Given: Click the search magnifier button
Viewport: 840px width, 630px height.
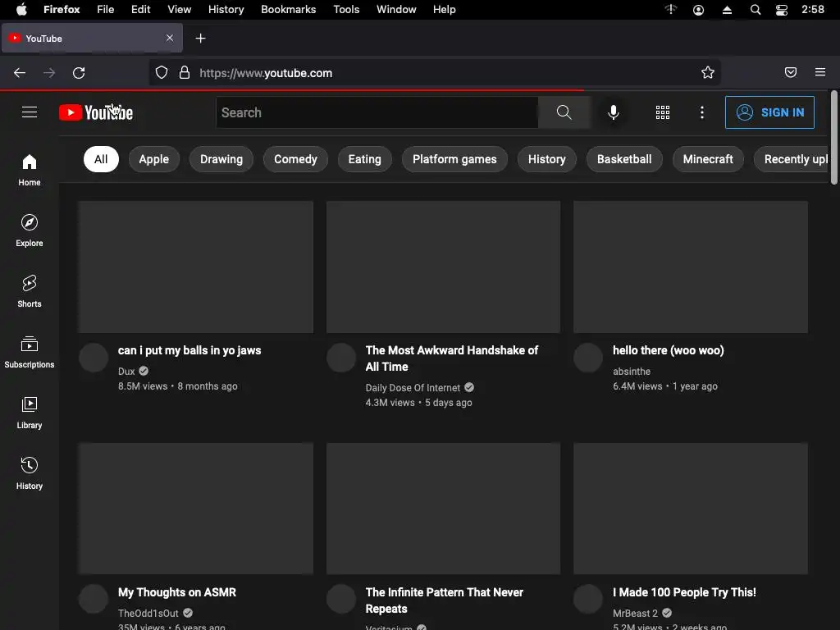Looking at the screenshot, I should tap(564, 112).
